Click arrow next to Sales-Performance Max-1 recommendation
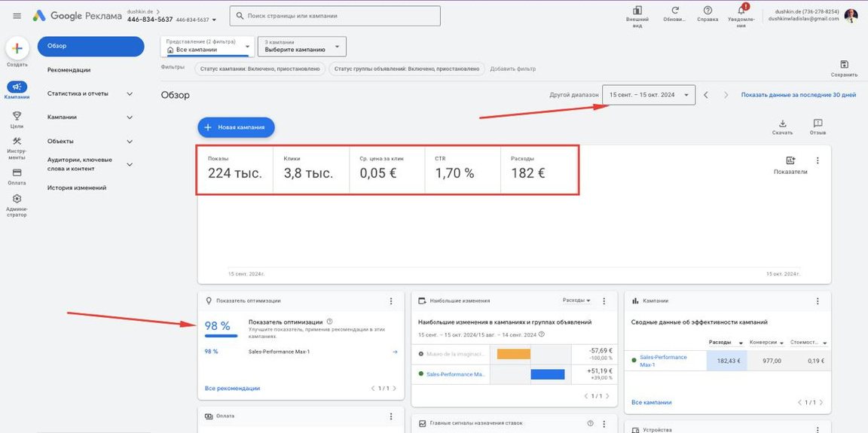 pos(395,352)
